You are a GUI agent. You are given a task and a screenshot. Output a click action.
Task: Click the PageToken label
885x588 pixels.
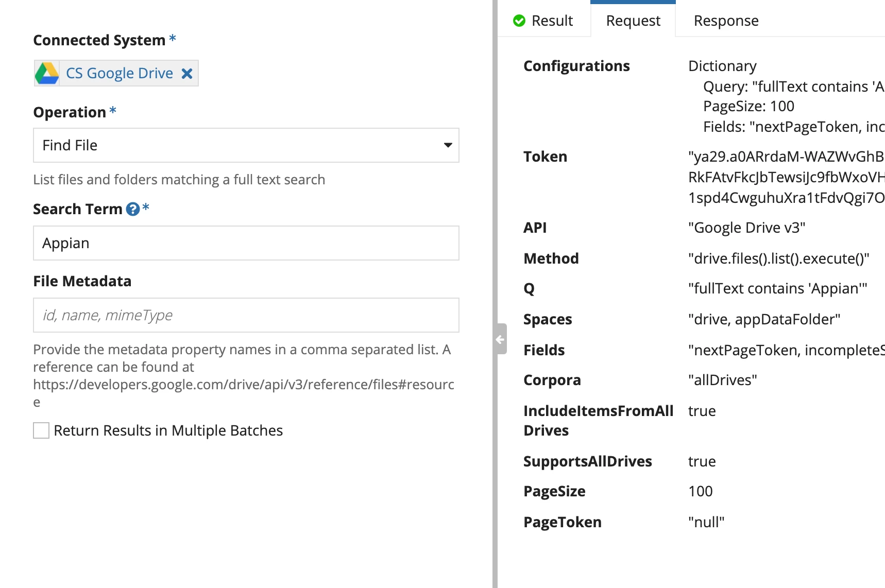click(562, 522)
